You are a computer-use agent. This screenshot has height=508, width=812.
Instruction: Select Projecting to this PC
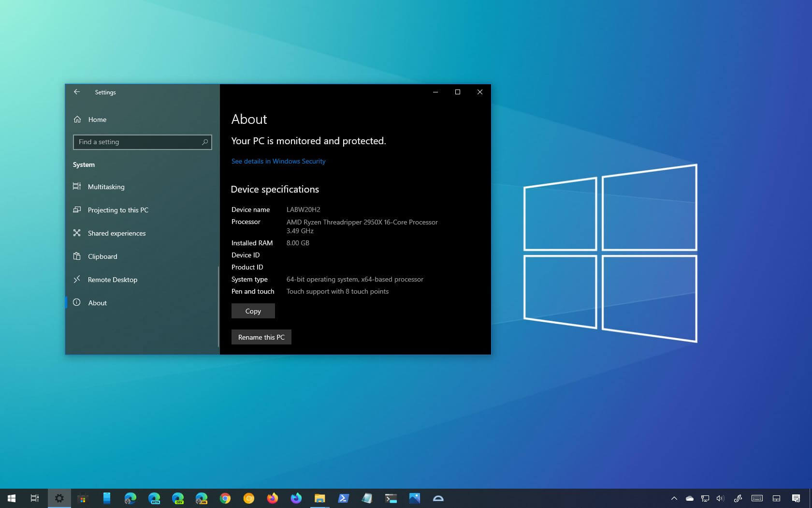[x=117, y=210]
